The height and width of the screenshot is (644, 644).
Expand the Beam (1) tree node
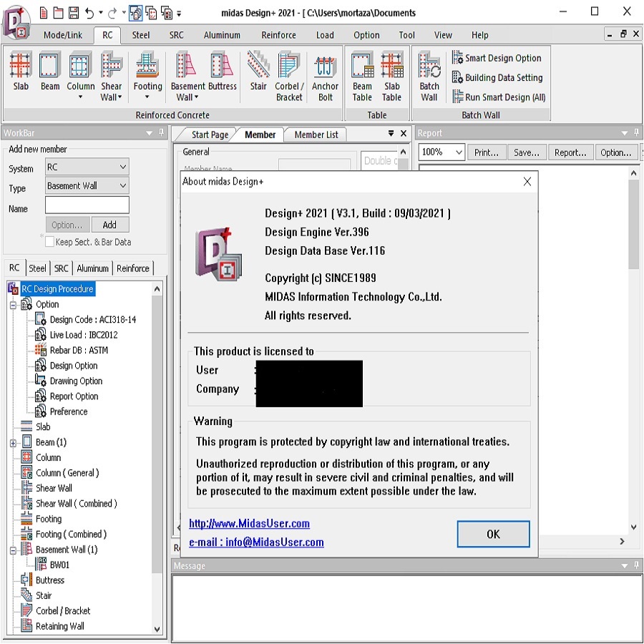pos(13,443)
